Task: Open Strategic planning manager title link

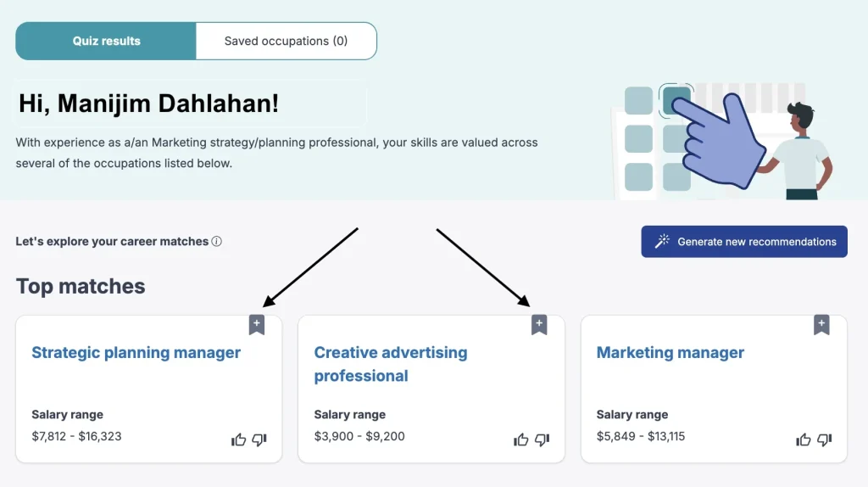Action: [136, 353]
